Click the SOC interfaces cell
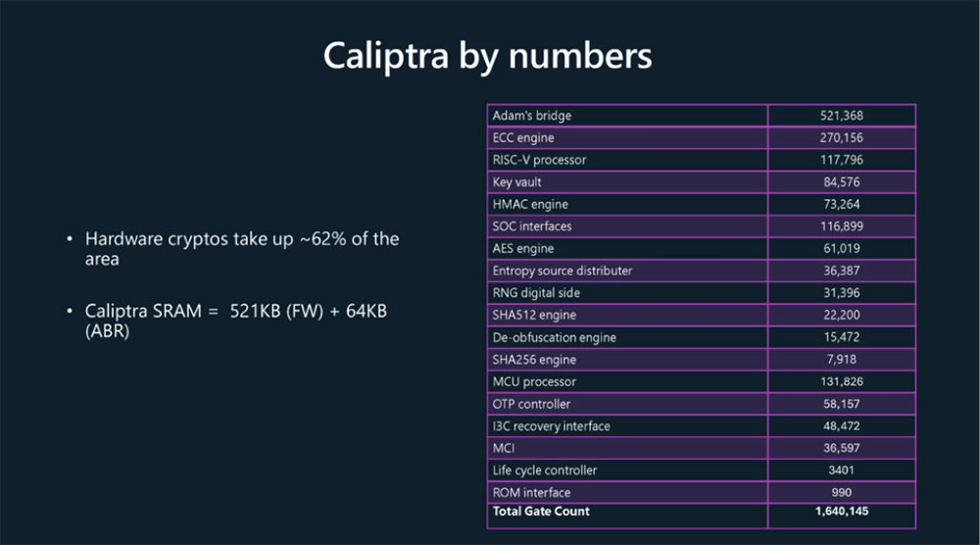Viewport: 980px width, 545px height. point(532,226)
